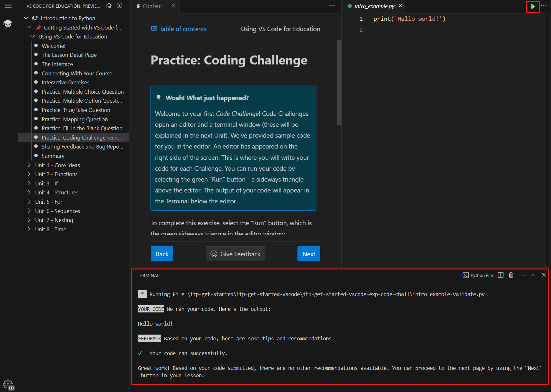The image size is (551, 392).
Task: Open the help question mark icon
Action: [x=119, y=6]
